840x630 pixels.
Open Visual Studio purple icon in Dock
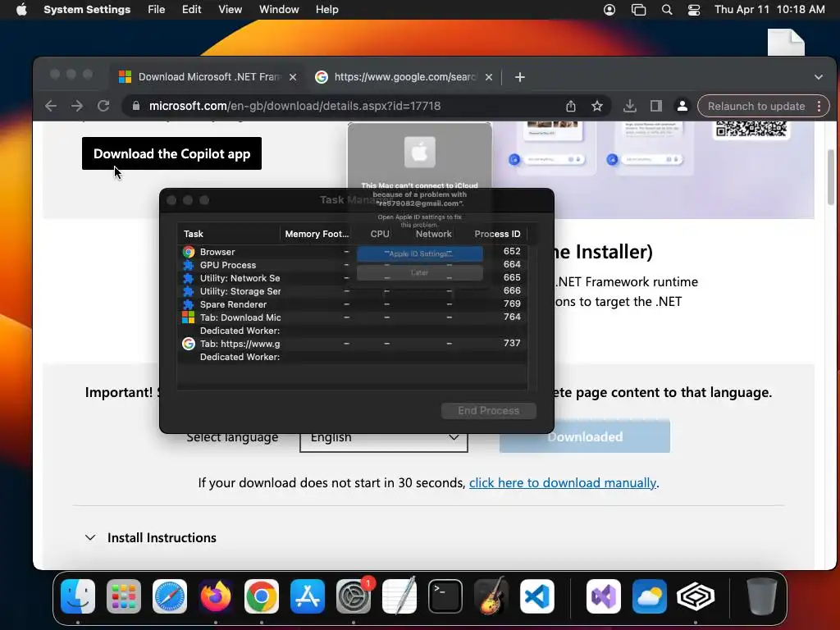pyautogui.click(x=604, y=596)
